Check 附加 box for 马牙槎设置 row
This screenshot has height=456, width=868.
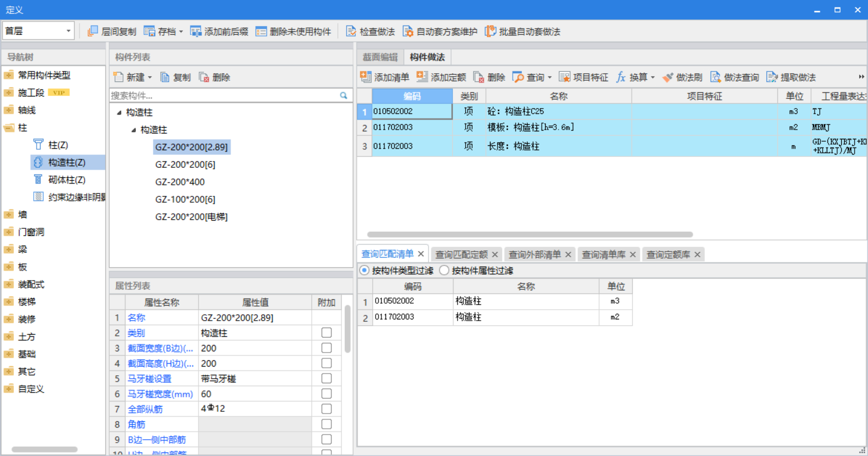[327, 378]
